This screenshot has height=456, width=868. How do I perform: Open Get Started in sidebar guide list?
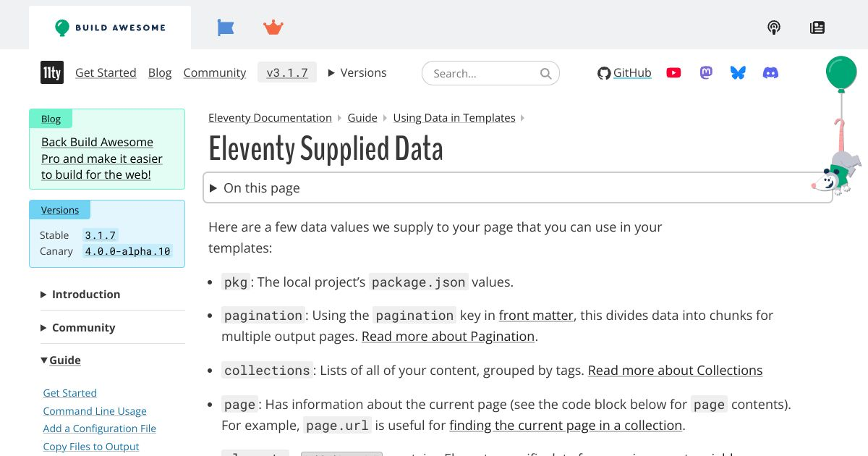(69, 393)
